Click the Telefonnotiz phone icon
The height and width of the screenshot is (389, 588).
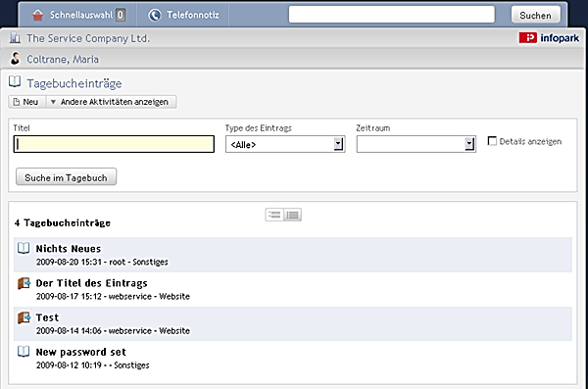[x=155, y=15]
